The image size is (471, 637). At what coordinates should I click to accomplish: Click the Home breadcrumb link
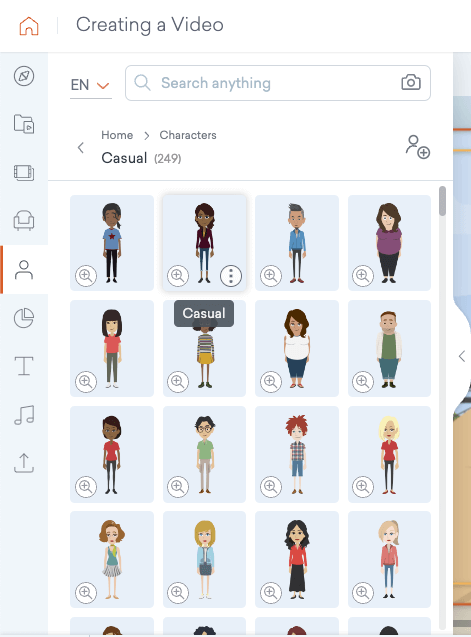tap(117, 135)
